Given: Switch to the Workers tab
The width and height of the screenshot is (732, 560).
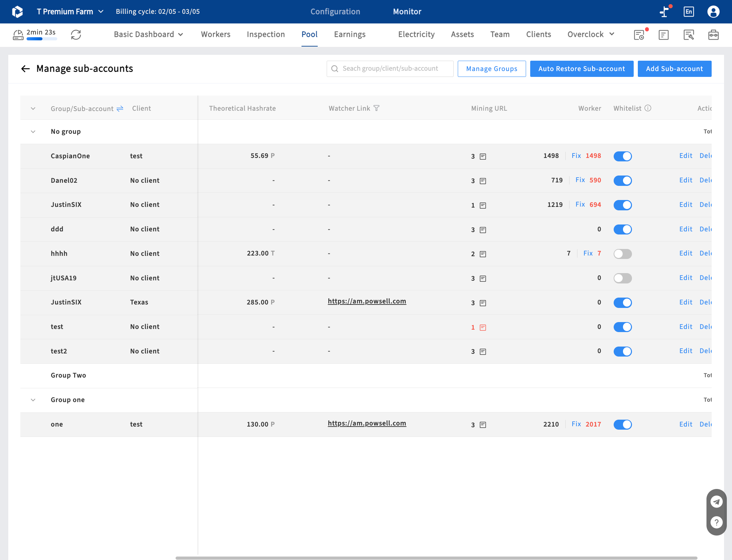Looking at the screenshot, I should coord(216,34).
